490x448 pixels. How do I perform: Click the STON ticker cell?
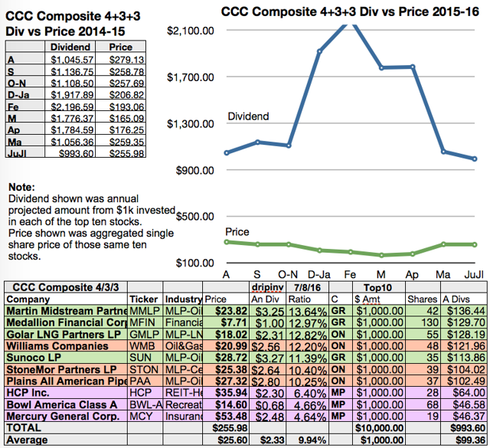[145, 370]
